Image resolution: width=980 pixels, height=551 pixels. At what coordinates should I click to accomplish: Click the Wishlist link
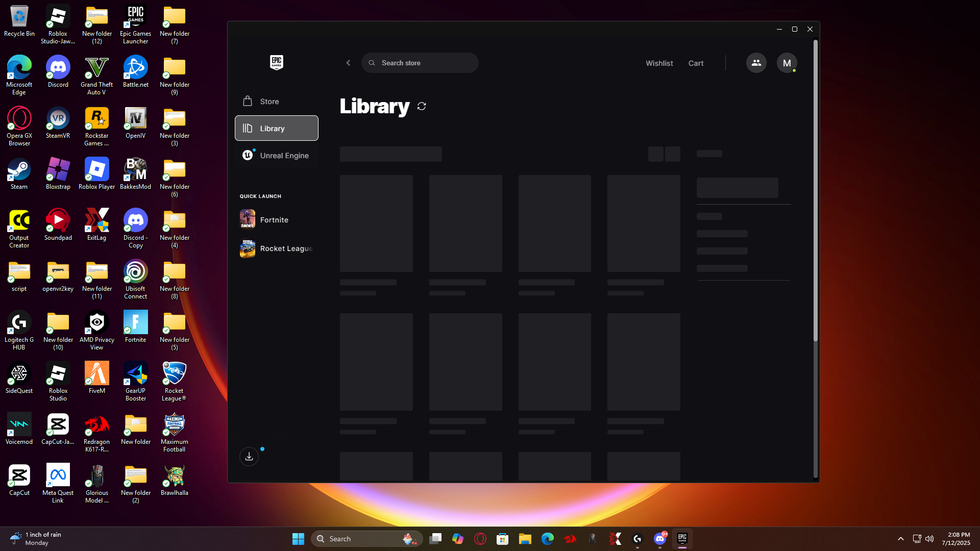tap(659, 63)
